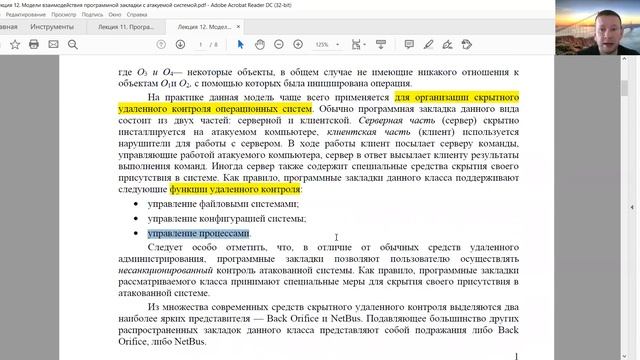
Task: Add the document to starred files
Action: pyautogui.click(x=15, y=44)
